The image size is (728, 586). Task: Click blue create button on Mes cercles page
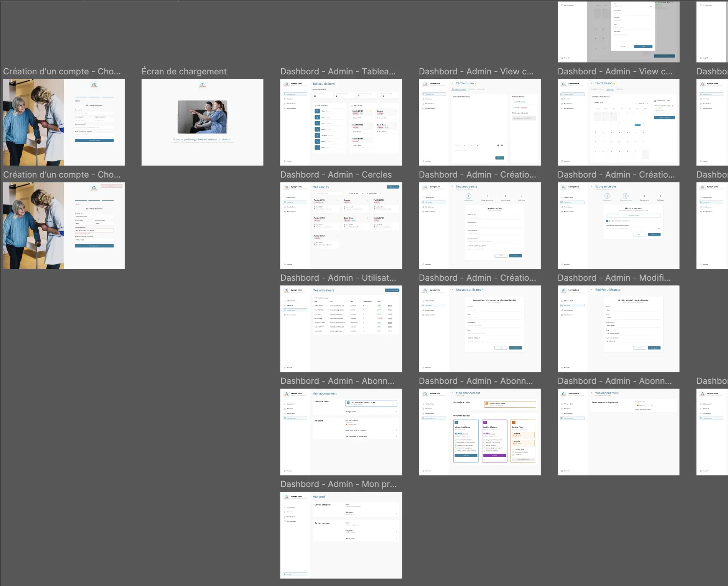(x=393, y=187)
